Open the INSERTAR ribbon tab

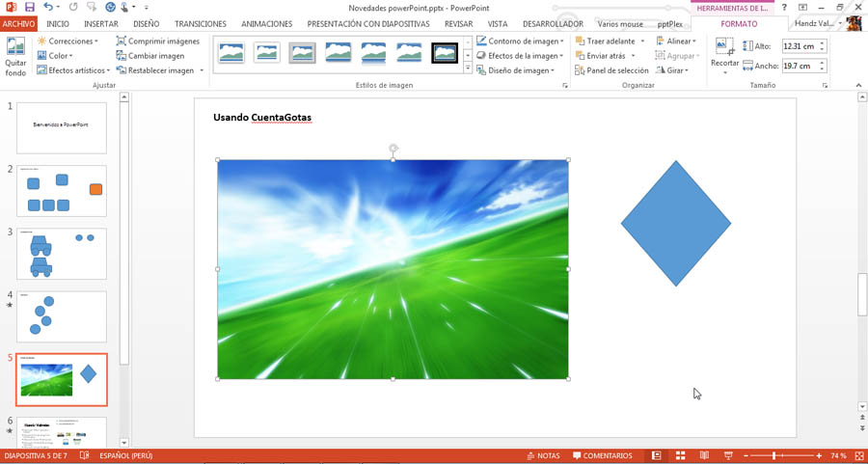tap(101, 24)
